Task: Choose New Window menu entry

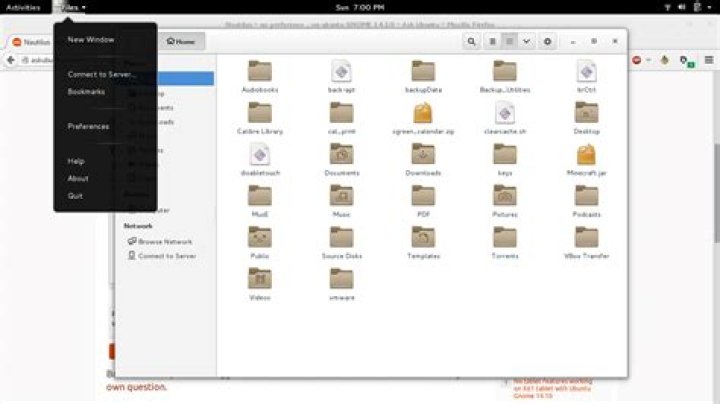Action: pyautogui.click(x=91, y=39)
